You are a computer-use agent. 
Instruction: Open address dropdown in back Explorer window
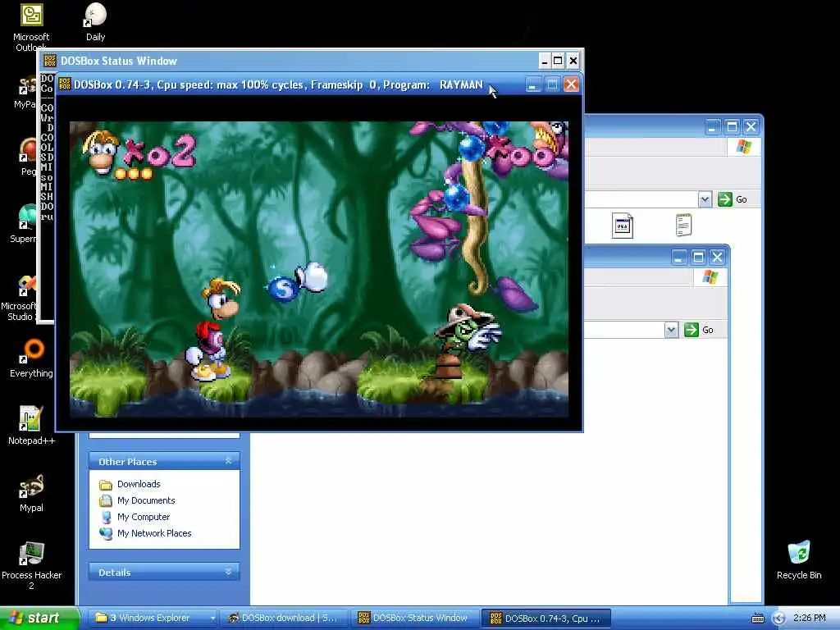tap(705, 200)
